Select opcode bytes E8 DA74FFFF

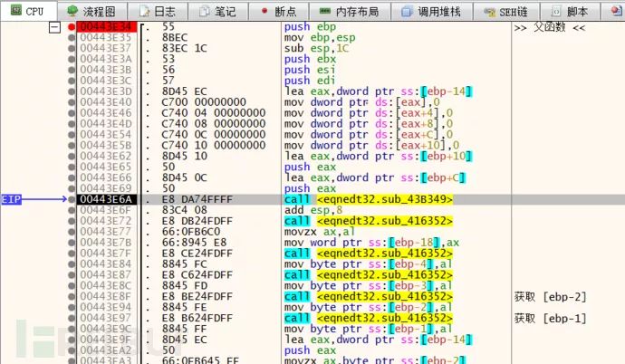coord(197,199)
